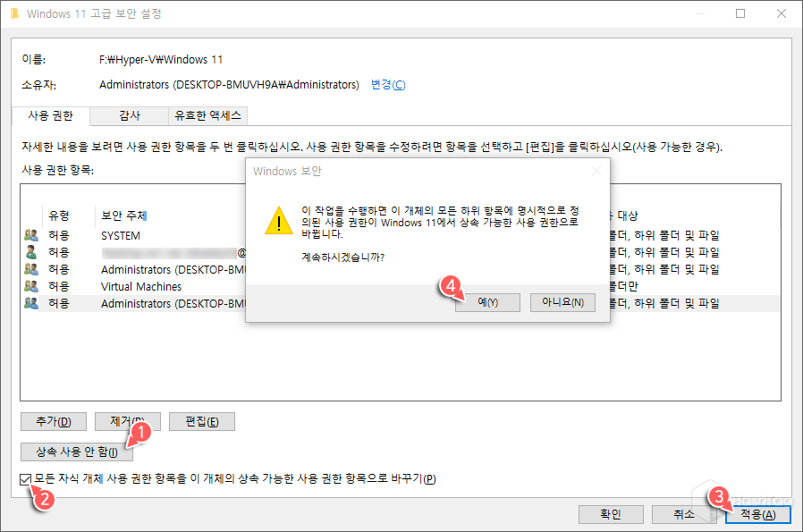This screenshot has height=532, width=803.
Task: Click the path F:\Hyper-V\Windows 11
Action: [161, 59]
